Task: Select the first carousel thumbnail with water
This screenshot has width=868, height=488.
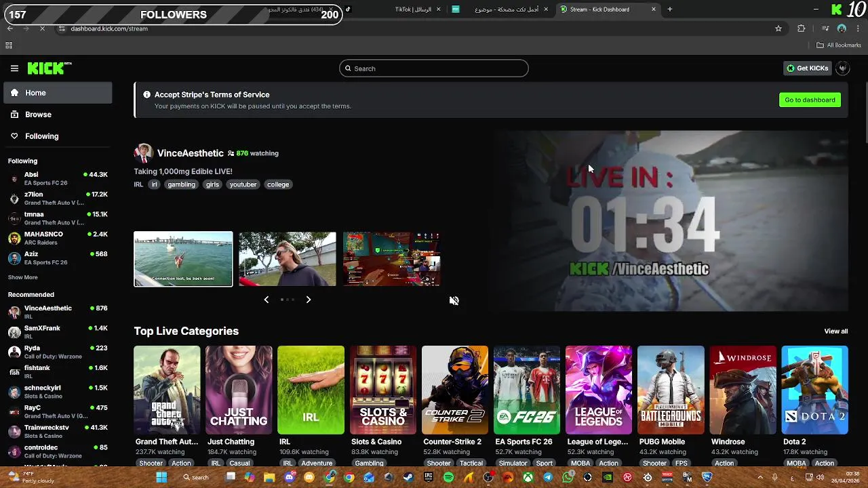Action: tap(183, 259)
